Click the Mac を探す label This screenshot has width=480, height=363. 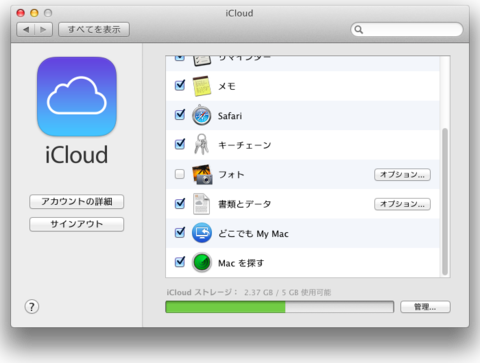click(x=241, y=263)
